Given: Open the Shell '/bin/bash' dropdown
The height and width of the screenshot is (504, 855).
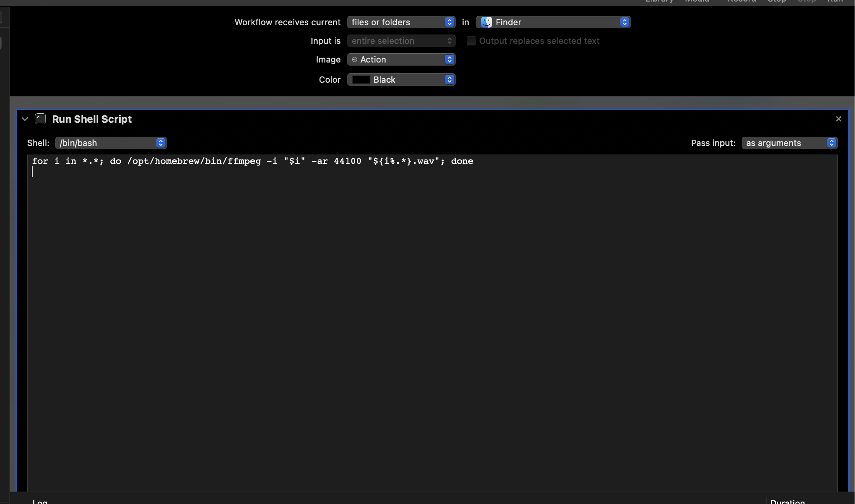Looking at the screenshot, I should click(x=111, y=143).
